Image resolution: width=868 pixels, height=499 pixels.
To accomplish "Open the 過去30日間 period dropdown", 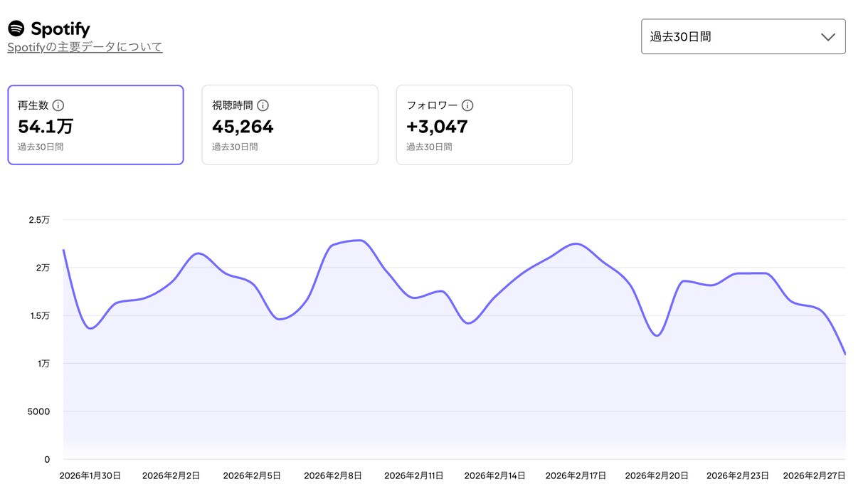I will tap(743, 36).
